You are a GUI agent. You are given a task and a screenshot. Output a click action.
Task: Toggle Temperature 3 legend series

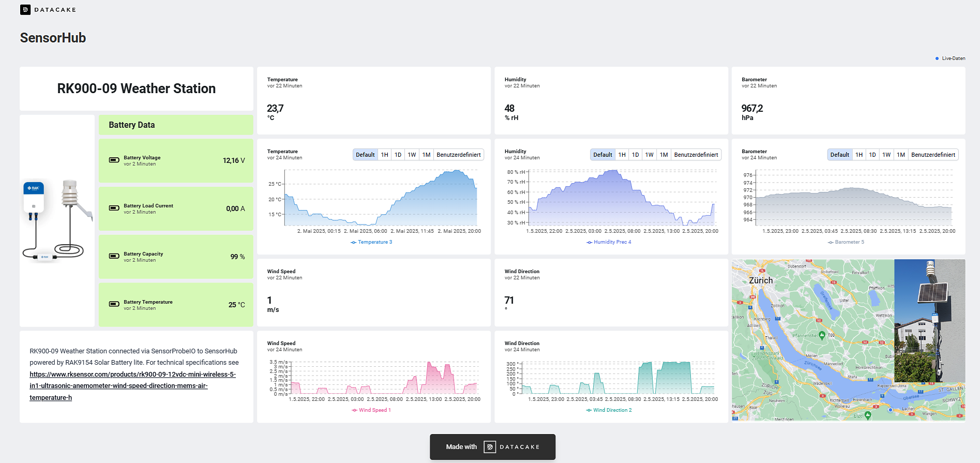[x=371, y=242]
